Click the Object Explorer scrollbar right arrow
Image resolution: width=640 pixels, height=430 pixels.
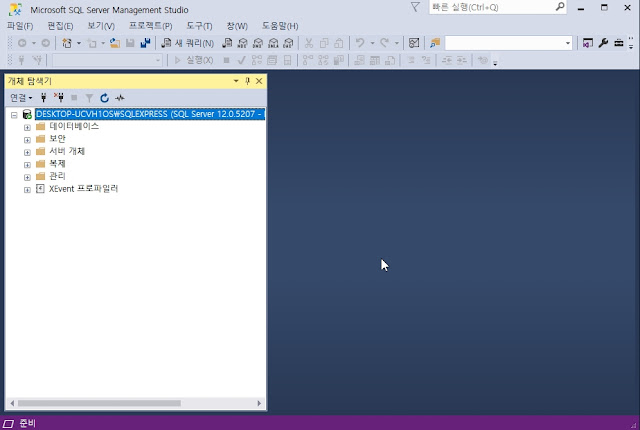coord(259,403)
